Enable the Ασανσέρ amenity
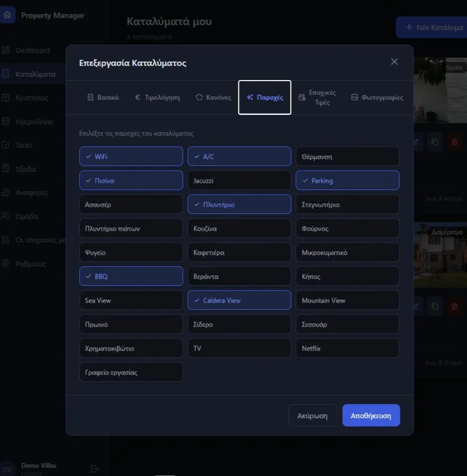 (131, 204)
